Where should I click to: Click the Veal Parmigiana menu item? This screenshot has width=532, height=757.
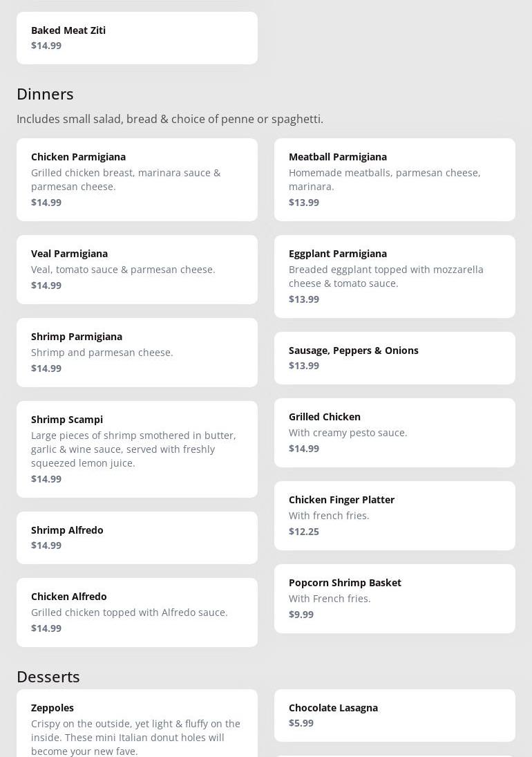(137, 270)
